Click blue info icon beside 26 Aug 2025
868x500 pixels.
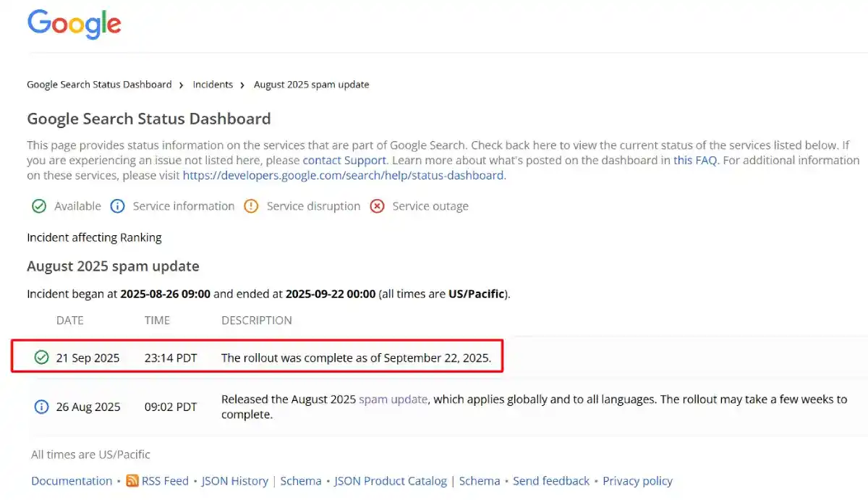coord(41,407)
